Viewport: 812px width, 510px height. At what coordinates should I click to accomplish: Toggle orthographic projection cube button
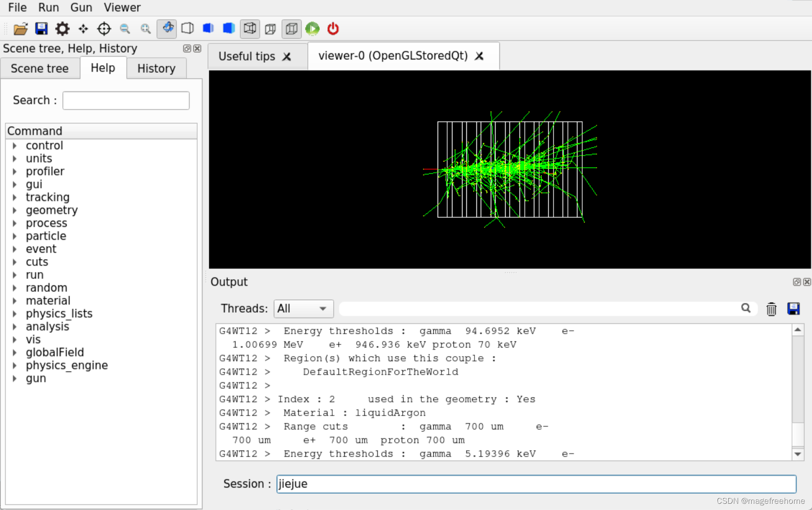coord(292,29)
